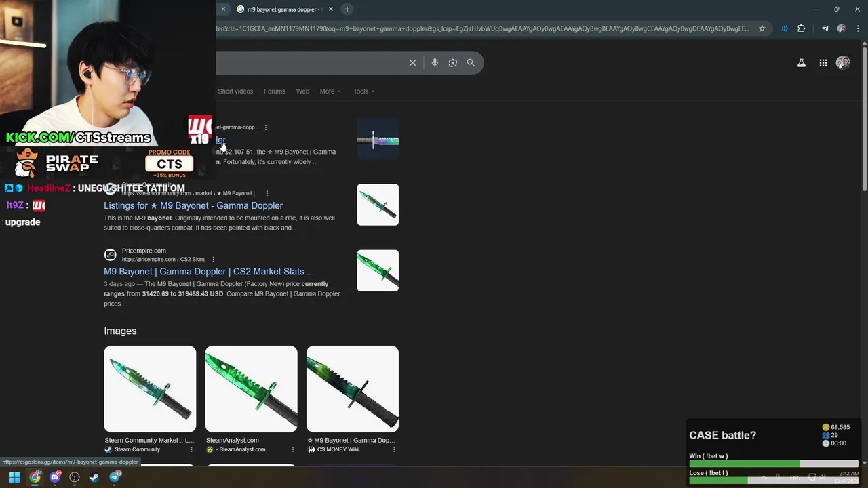Open Windows Start menu
The width and height of the screenshot is (868, 488).
click(x=14, y=477)
